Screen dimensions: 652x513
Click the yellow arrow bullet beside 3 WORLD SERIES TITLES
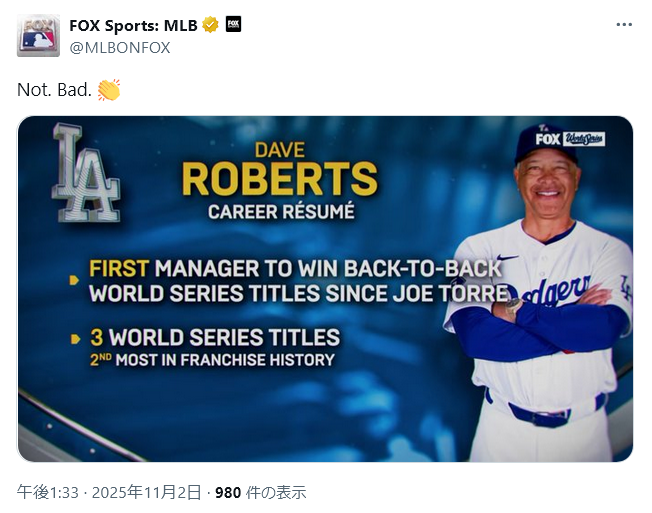(x=75, y=340)
